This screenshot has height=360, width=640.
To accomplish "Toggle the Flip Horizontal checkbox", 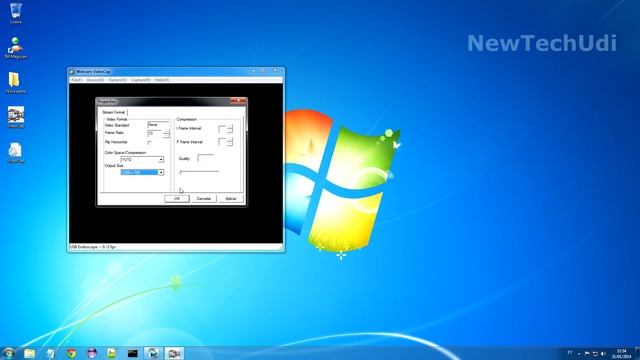I will pyautogui.click(x=149, y=142).
